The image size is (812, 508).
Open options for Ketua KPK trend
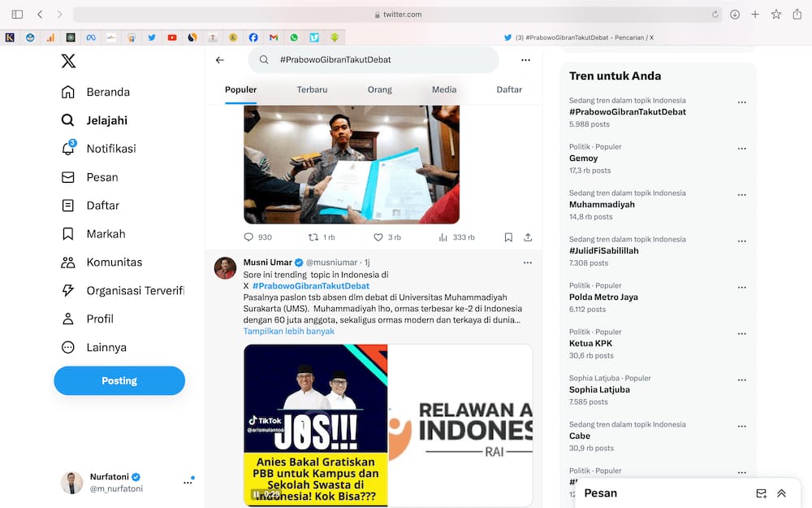(742, 334)
